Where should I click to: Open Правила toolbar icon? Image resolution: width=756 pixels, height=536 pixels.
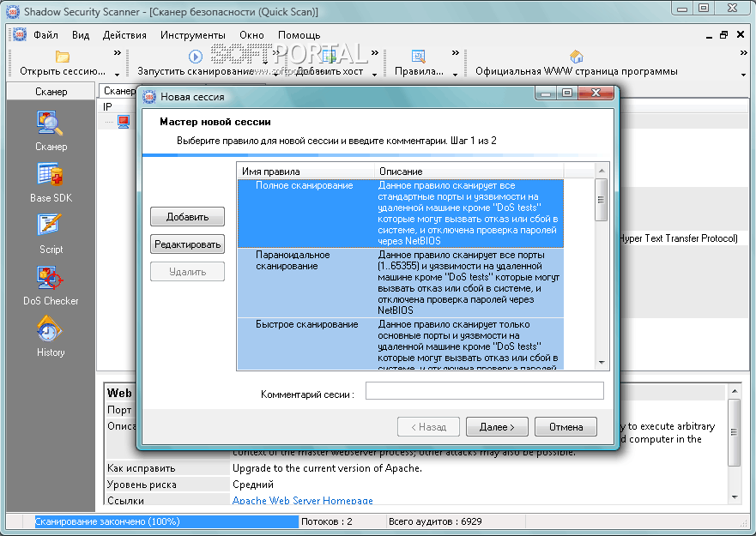[x=419, y=57]
